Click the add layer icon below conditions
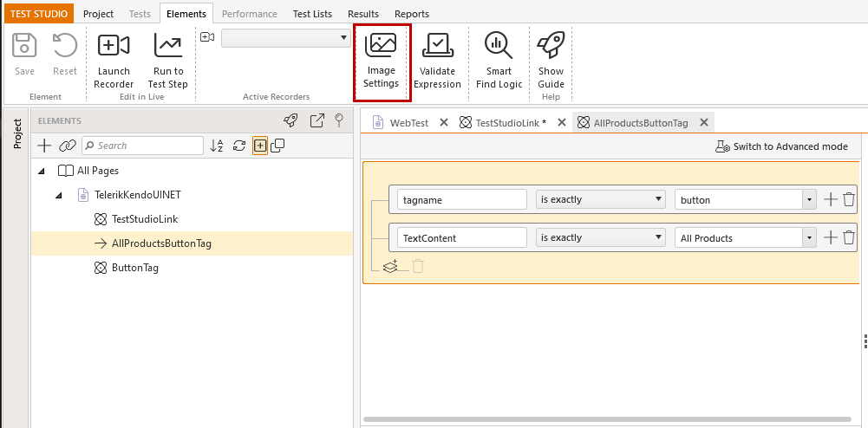 pos(390,267)
